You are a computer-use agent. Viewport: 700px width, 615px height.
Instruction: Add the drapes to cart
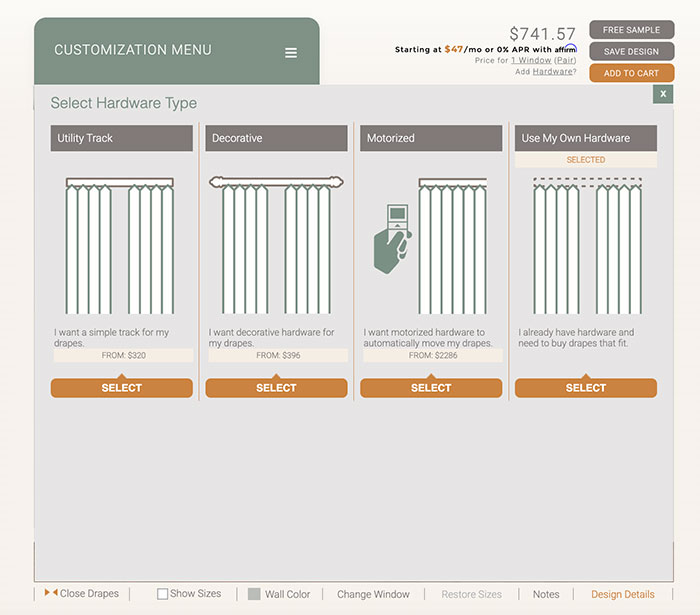click(631, 73)
